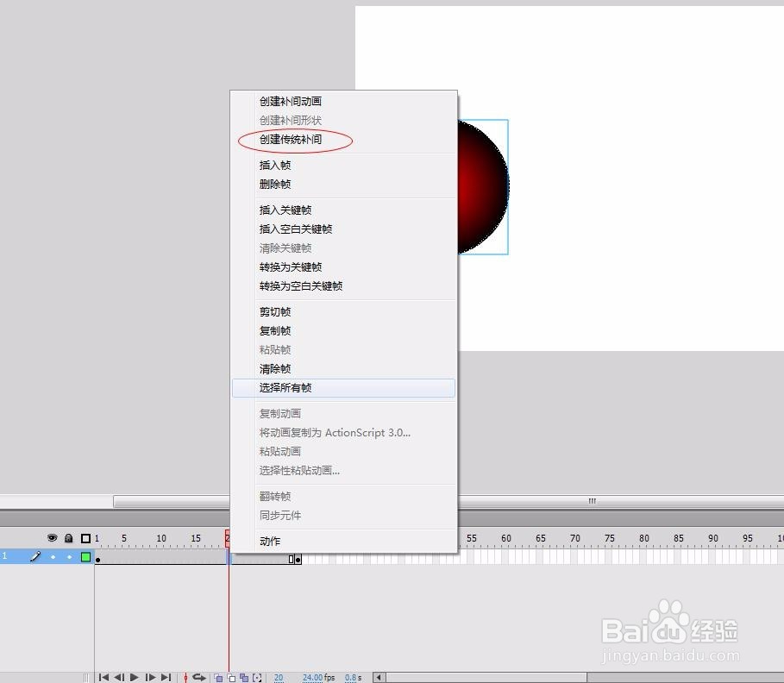
Task: Select the red sphere on the stage
Action: point(482,187)
